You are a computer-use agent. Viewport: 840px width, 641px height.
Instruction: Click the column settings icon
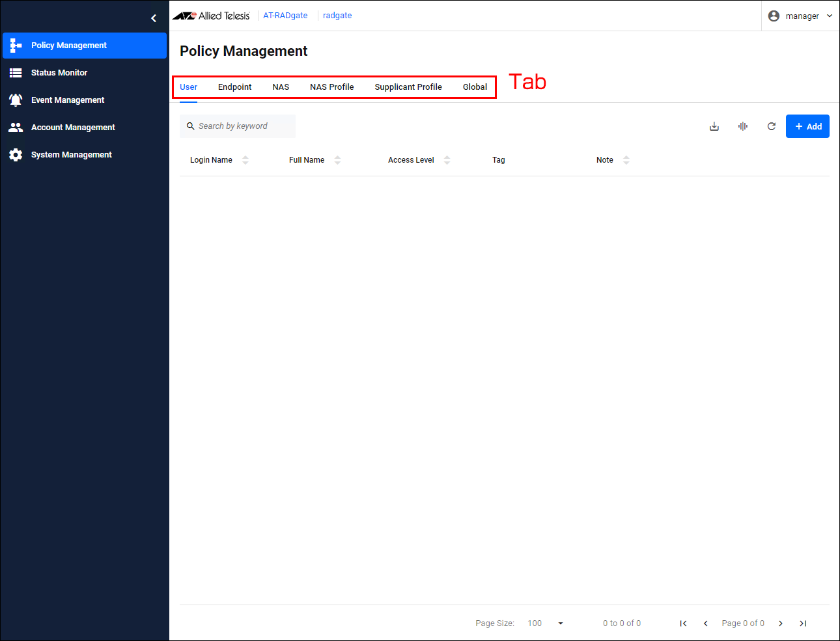(x=742, y=126)
